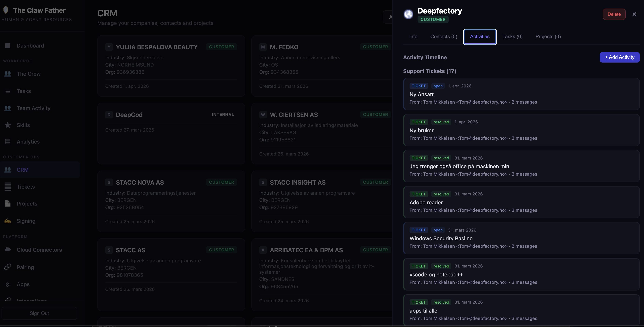Click the Sign Out button
Screen dimensions: 644x327
[39, 313]
